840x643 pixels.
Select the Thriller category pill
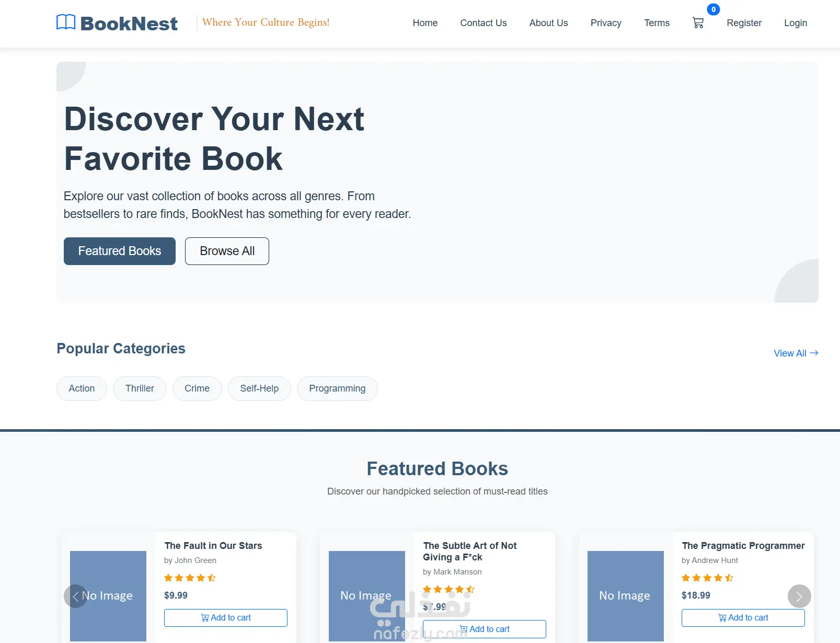pos(140,388)
